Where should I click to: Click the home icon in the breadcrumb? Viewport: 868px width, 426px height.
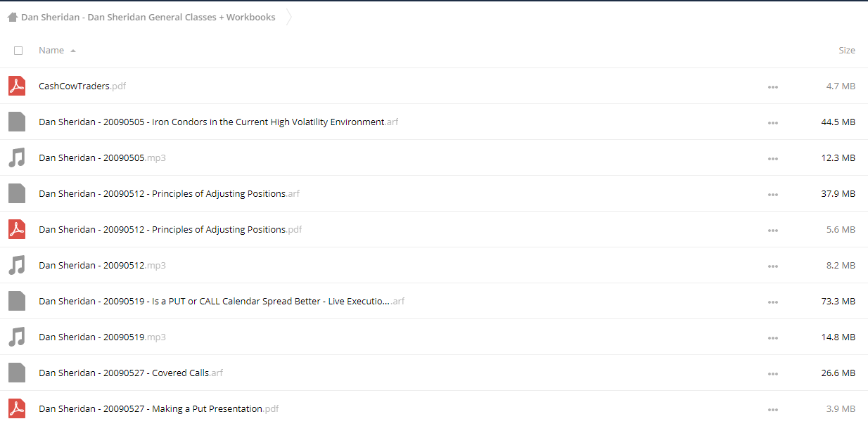12,18
